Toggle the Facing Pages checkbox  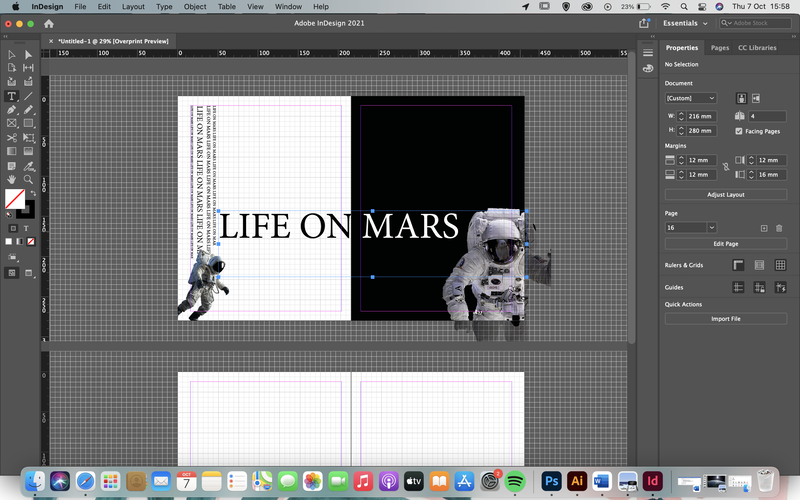(739, 131)
